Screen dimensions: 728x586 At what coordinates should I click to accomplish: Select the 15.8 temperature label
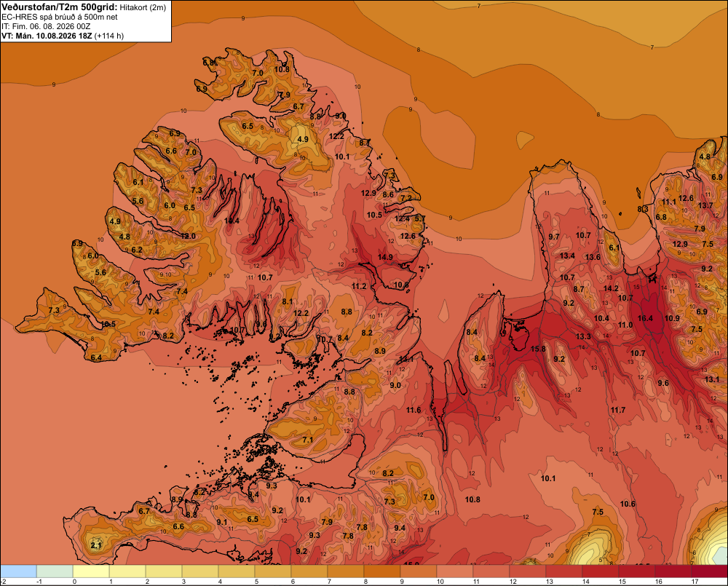tap(538, 349)
